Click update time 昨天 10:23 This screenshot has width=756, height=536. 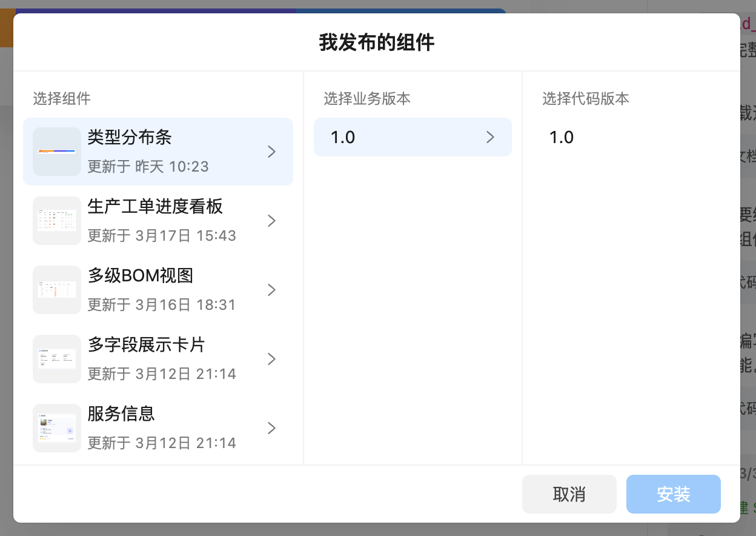171,167
